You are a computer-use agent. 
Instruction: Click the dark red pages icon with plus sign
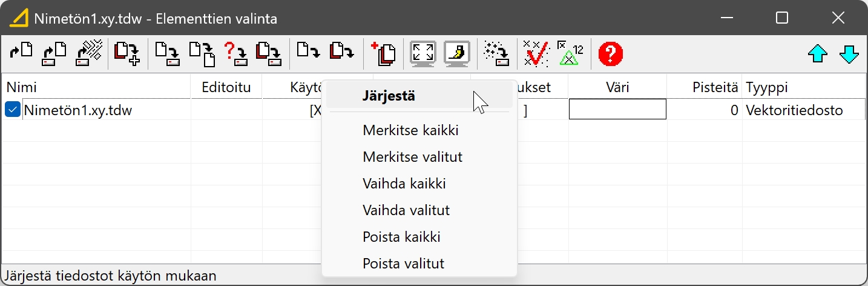click(128, 53)
